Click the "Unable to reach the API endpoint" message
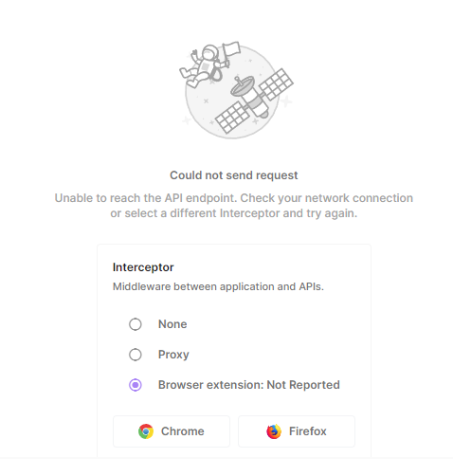The image size is (453, 476). pos(234,206)
